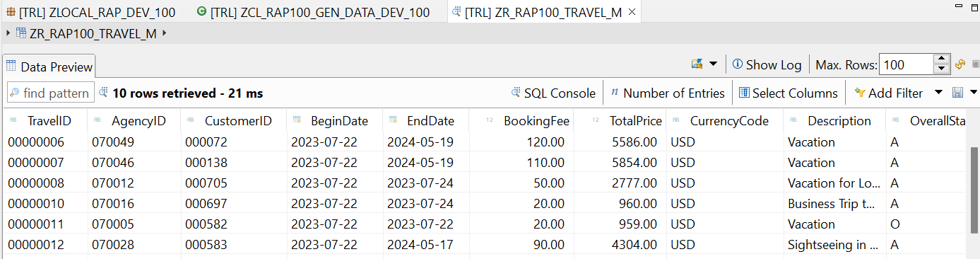Open the breadcrumb arrow after ZR_RAP100_TRAVEL_M
980x259 pixels.
pos(165,33)
